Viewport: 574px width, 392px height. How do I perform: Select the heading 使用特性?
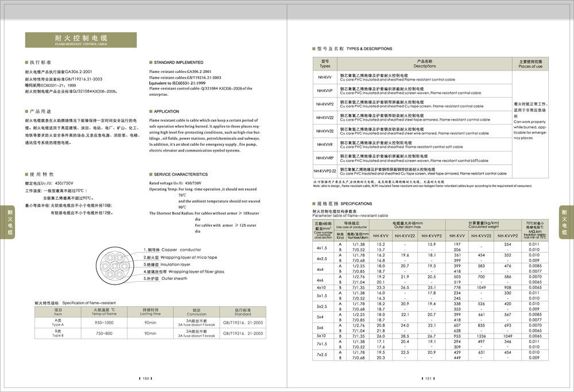pos(40,174)
